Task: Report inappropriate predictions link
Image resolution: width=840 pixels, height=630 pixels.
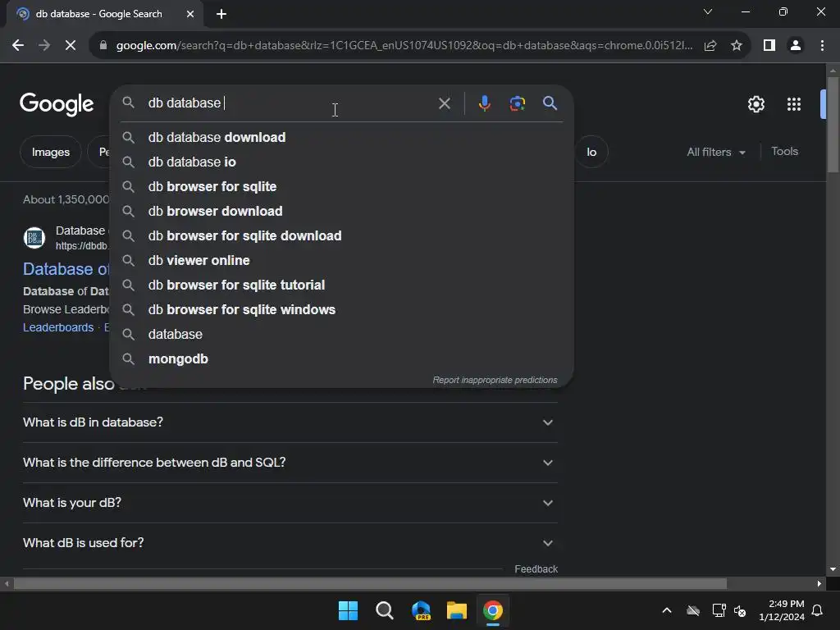Action: (x=495, y=380)
